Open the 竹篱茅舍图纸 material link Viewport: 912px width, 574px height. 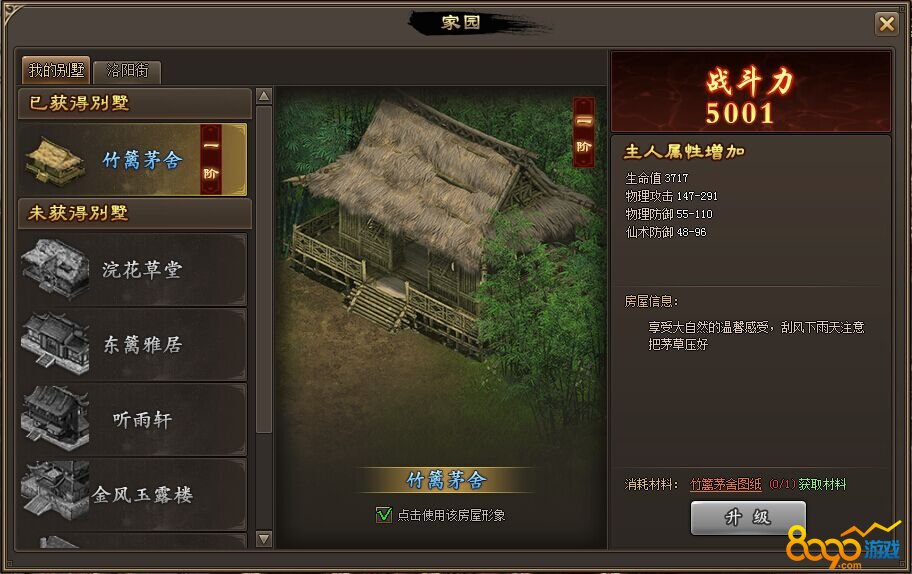(725, 484)
